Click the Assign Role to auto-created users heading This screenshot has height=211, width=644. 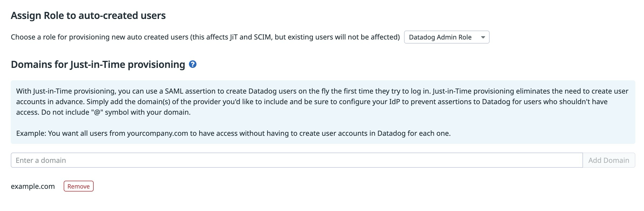click(88, 15)
